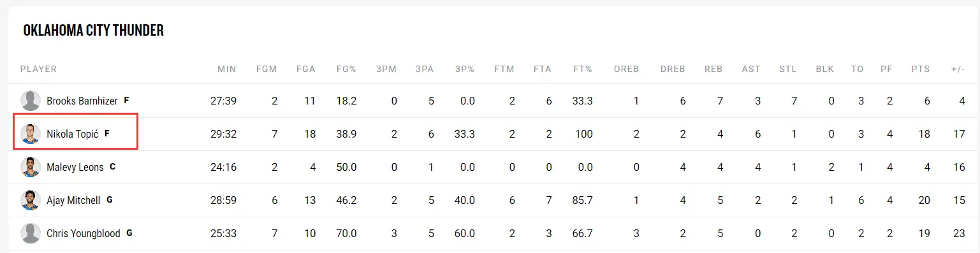This screenshot has height=253, width=980.
Task: Click the Oklahoma City Thunder heading
Action: (94, 31)
